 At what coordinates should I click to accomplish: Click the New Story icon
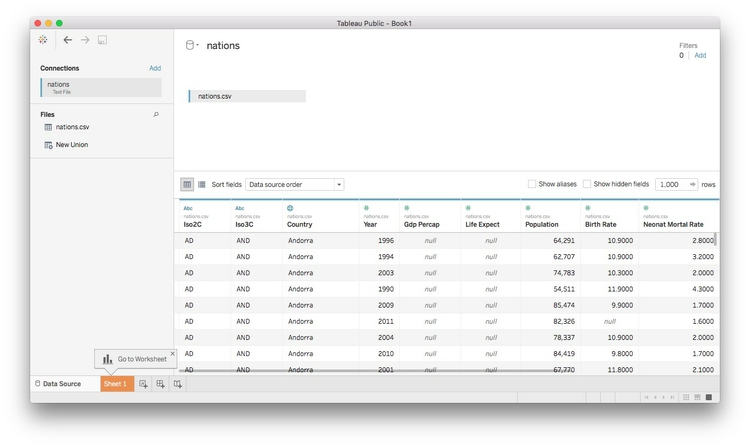pyautogui.click(x=178, y=384)
